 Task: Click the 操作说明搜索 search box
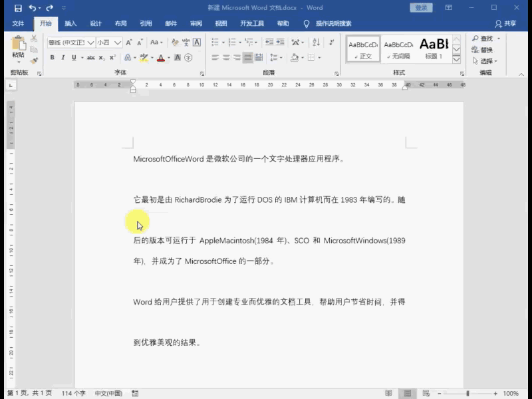coord(334,23)
